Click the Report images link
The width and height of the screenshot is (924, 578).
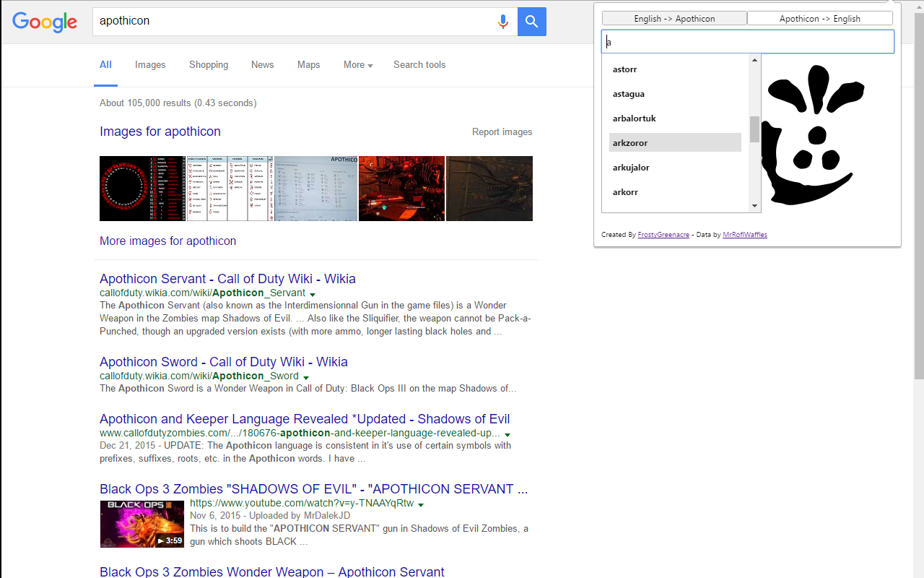pyautogui.click(x=502, y=132)
